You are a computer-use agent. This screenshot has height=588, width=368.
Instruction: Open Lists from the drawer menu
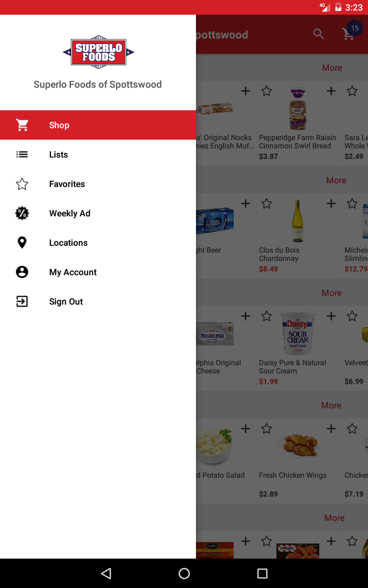click(98, 154)
